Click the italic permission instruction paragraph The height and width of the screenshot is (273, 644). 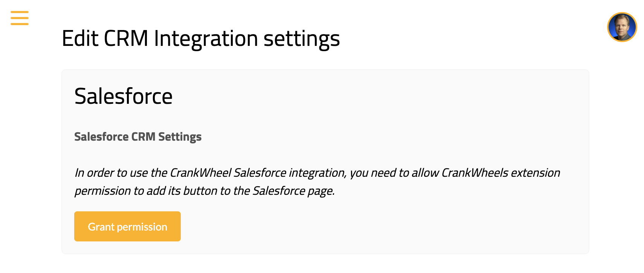[x=317, y=182]
